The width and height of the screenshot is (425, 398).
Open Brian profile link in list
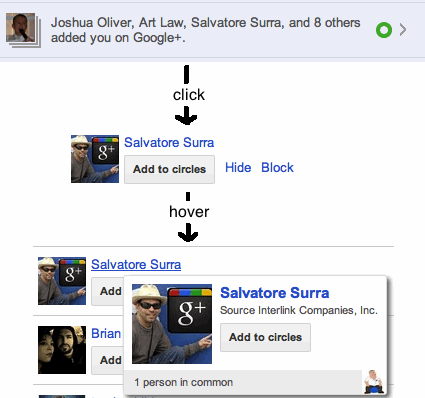(106, 333)
